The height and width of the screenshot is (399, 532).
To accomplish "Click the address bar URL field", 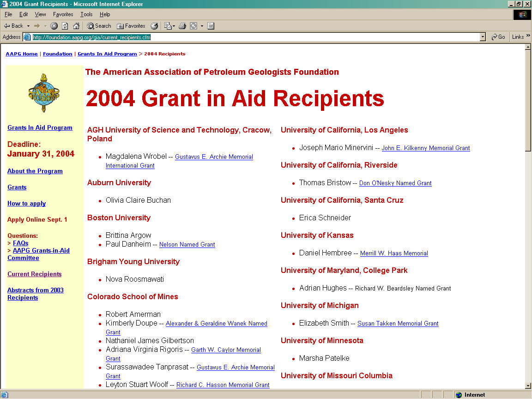I will [255, 37].
